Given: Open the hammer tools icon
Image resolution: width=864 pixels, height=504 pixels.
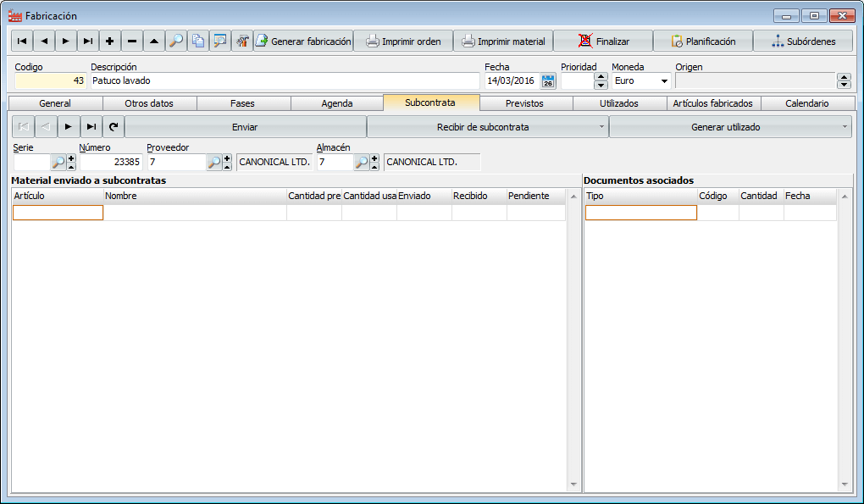Looking at the screenshot, I should pyautogui.click(x=242, y=42).
